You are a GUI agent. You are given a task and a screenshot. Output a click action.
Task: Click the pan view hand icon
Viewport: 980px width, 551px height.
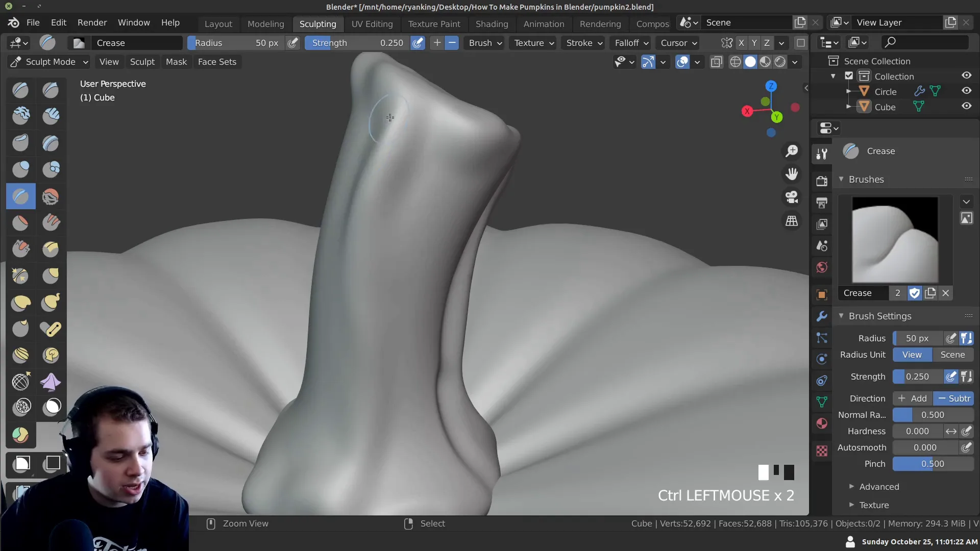[792, 174]
